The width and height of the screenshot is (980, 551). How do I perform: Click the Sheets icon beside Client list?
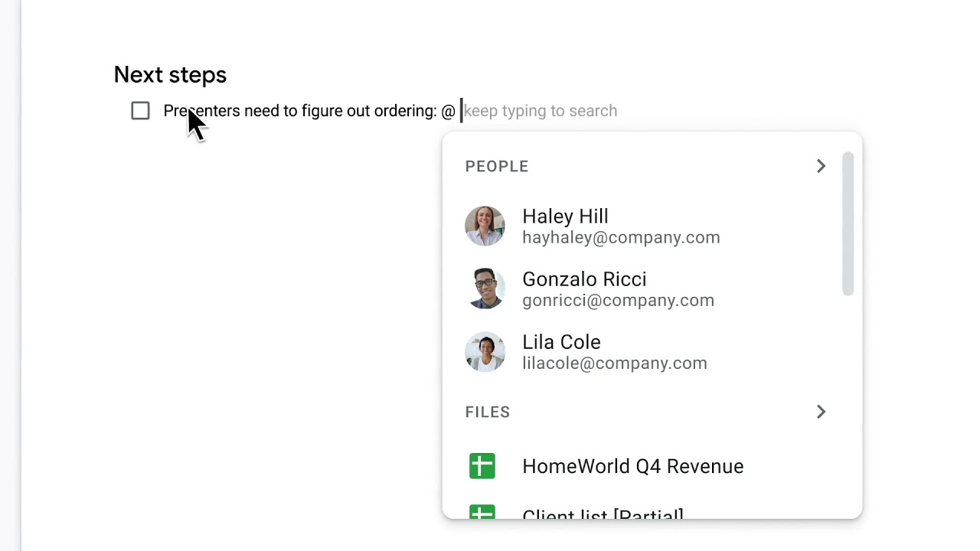[482, 513]
